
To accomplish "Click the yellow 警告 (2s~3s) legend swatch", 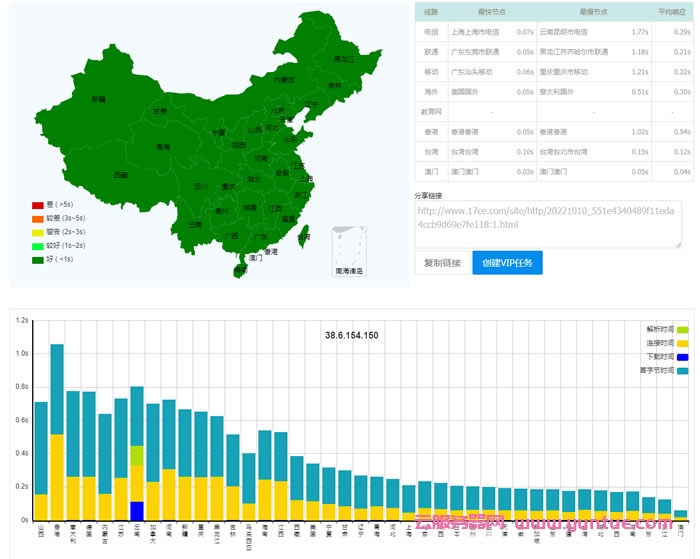I will click(38, 231).
